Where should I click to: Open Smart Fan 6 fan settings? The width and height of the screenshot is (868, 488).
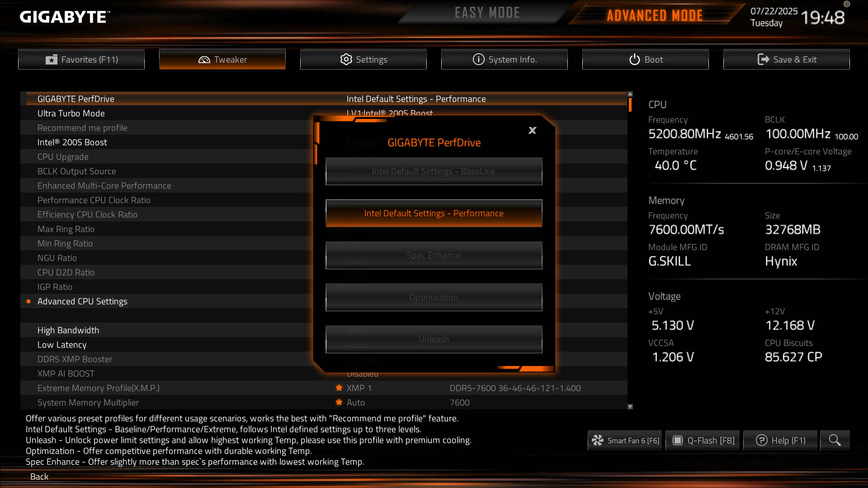coord(625,440)
